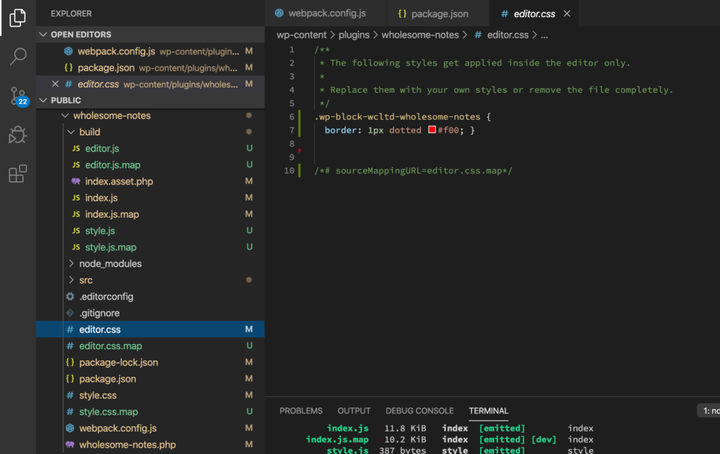Open wholesome-notes.php file
Image resolution: width=720 pixels, height=454 pixels.
pyautogui.click(x=150, y=444)
